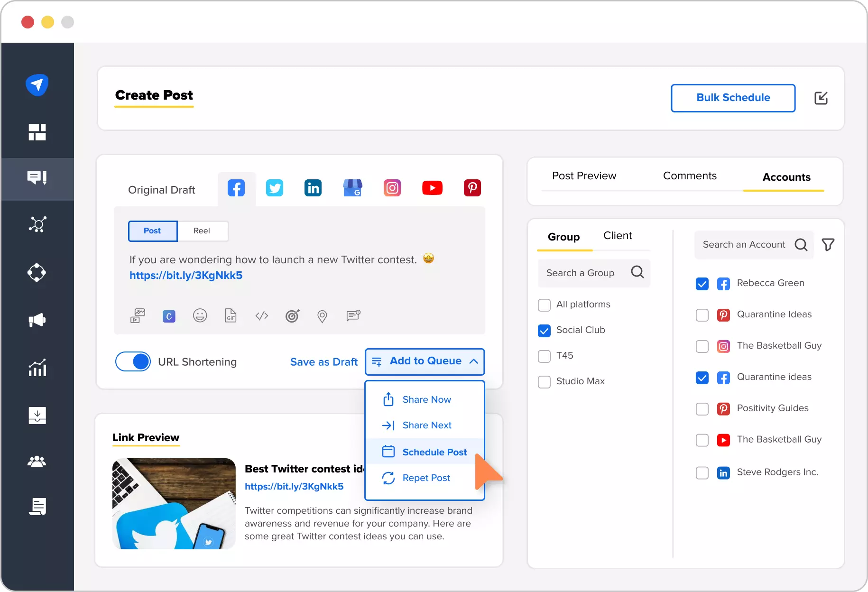Screen dimensions: 868x592
Task: Check the Positivity Guides account checkbox
Action: 702,409
